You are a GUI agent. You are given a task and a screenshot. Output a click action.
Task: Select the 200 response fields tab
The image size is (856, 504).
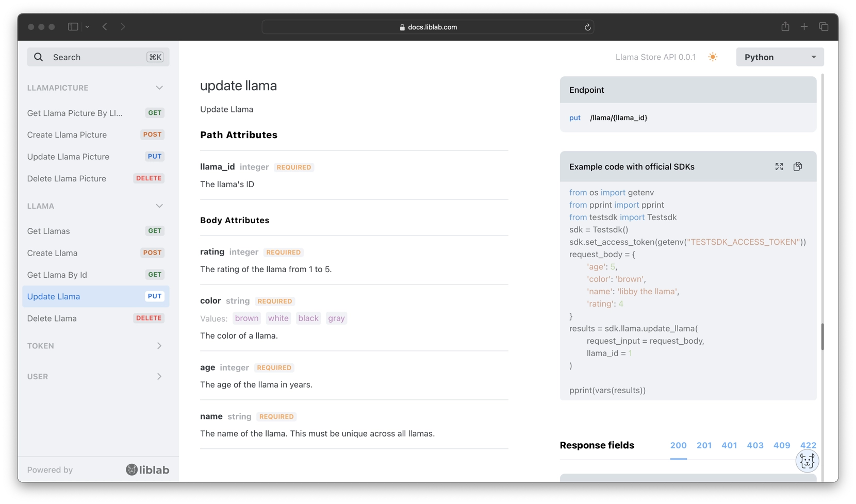(x=678, y=445)
